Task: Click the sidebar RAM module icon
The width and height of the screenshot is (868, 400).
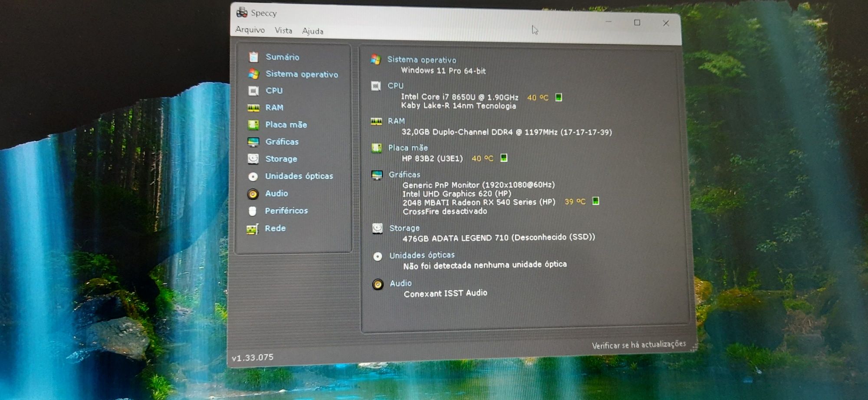Action: point(253,108)
